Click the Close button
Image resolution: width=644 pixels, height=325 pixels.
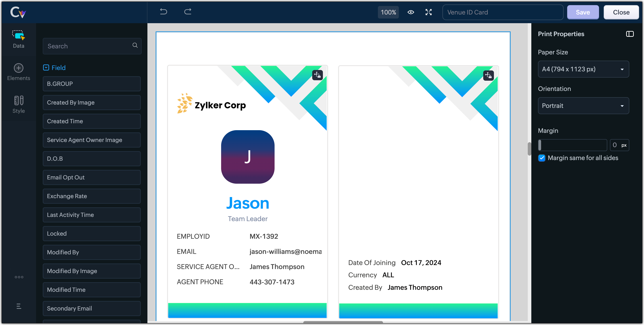621,12
